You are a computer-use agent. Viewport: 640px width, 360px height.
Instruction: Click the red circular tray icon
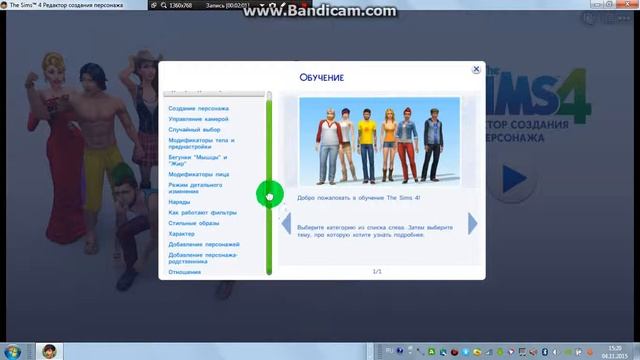point(454,352)
